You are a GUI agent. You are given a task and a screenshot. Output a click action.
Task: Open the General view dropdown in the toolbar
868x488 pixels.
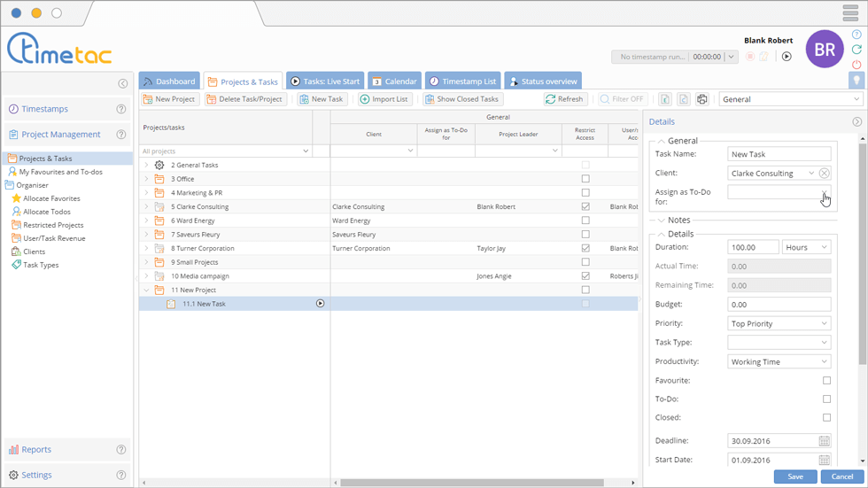(x=856, y=99)
